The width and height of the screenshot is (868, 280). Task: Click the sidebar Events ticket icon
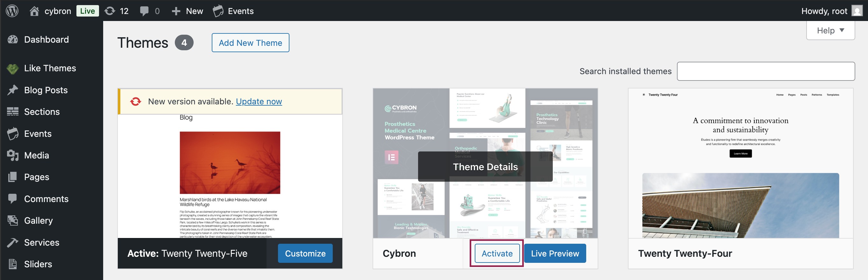(x=13, y=134)
